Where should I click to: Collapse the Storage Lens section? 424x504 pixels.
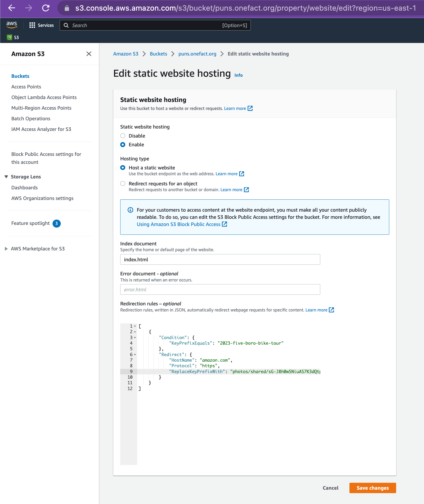coord(6,177)
